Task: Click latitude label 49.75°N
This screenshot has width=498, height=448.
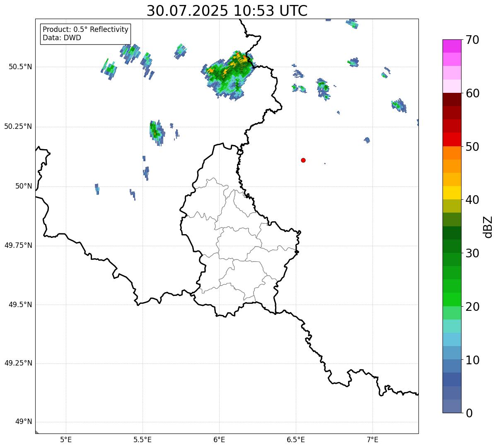Action: point(18,245)
